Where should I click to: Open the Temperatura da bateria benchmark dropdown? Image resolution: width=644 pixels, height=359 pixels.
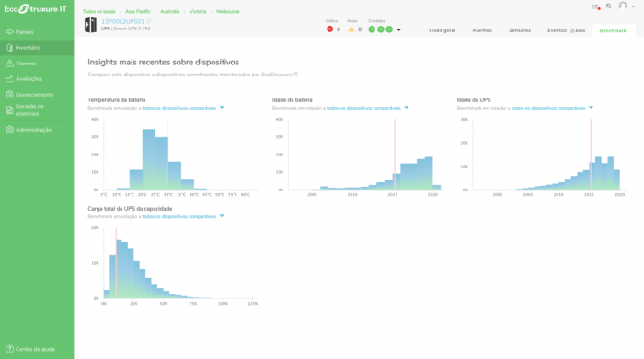pos(222,108)
